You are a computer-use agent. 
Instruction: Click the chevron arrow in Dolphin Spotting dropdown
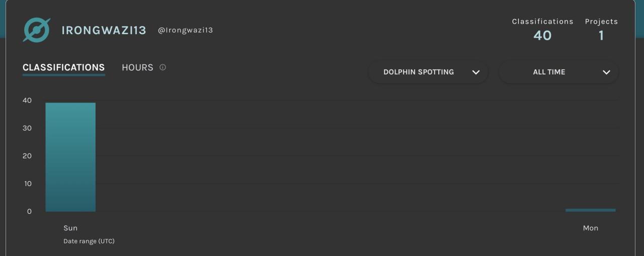click(x=476, y=72)
